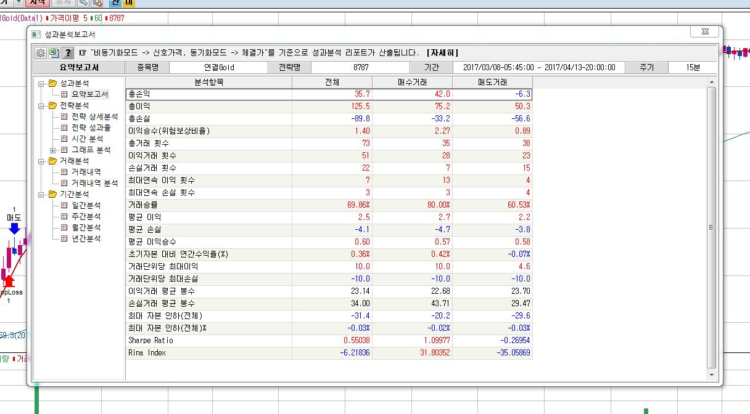Select the 이익승수(위험보상비율) row
This screenshot has width=750, height=414.
(x=329, y=131)
